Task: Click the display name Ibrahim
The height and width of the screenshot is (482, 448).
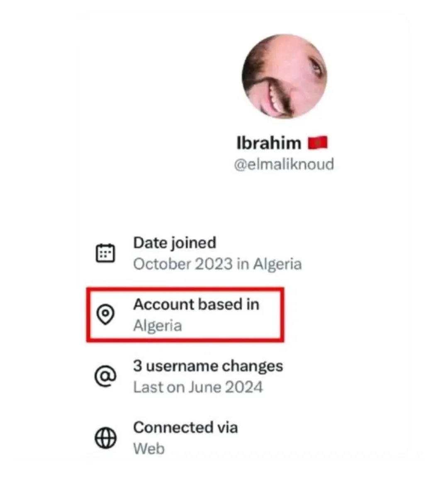Action: click(x=268, y=143)
